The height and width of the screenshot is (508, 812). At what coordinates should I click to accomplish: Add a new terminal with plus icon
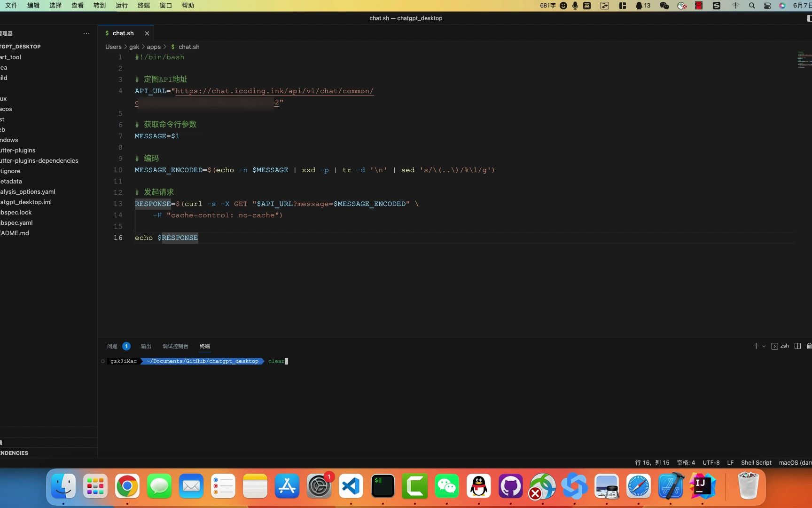(x=756, y=346)
